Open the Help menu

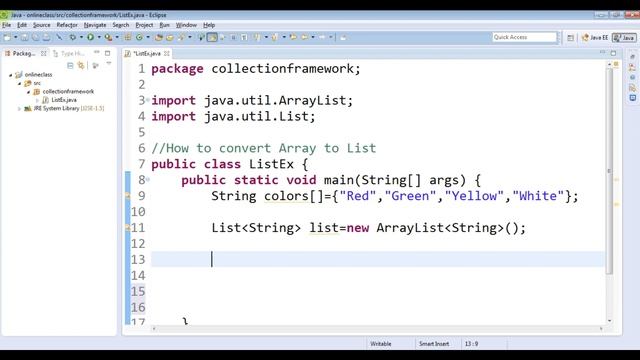coord(209,25)
